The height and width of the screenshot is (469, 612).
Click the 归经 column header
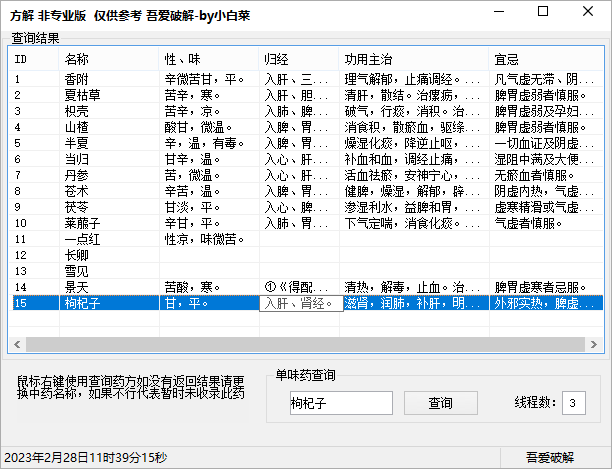[x=298, y=60]
